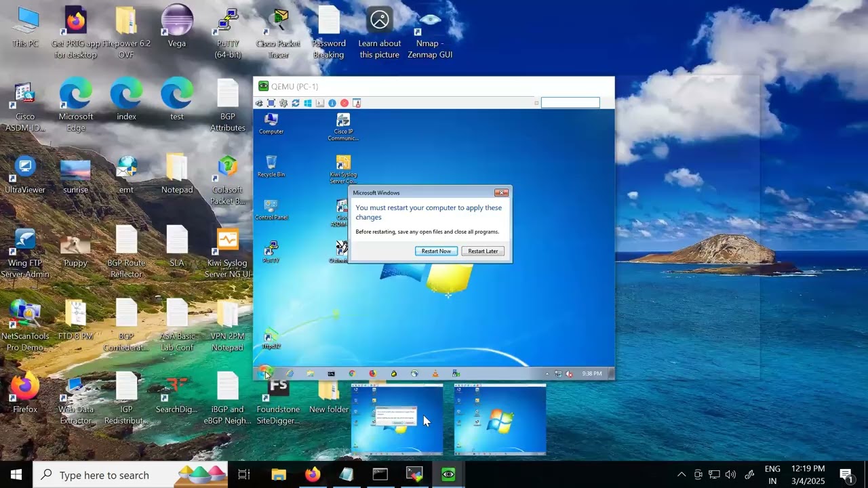
Task: Select Kiwi Syslog Server on VM desktop
Action: [x=343, y=169]
